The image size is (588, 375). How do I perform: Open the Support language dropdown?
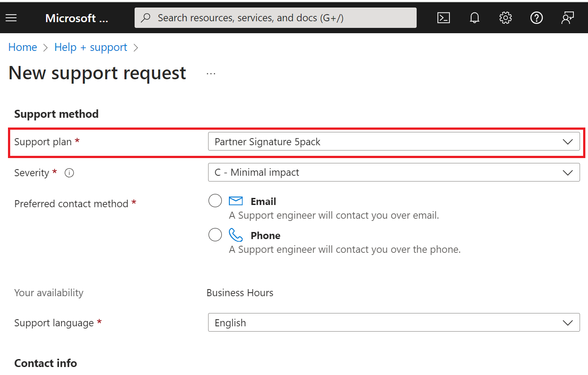click(394, 323)
